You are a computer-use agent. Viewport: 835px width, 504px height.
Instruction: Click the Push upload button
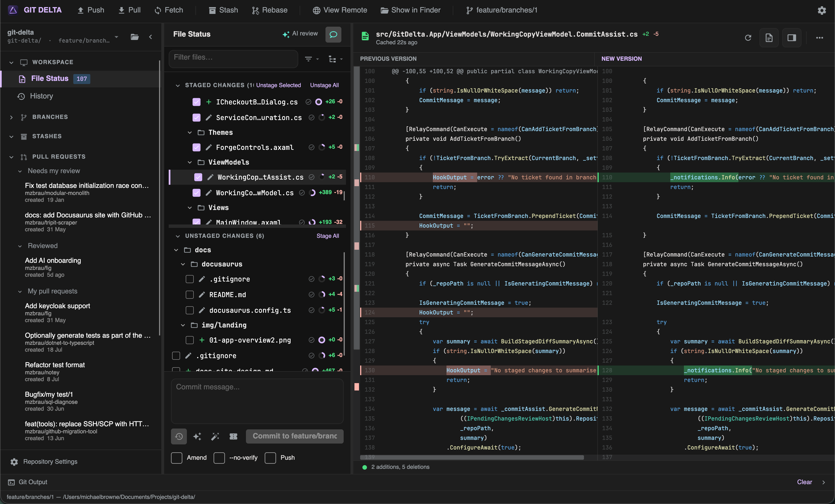pyautogui.click(x=91, y=10)
